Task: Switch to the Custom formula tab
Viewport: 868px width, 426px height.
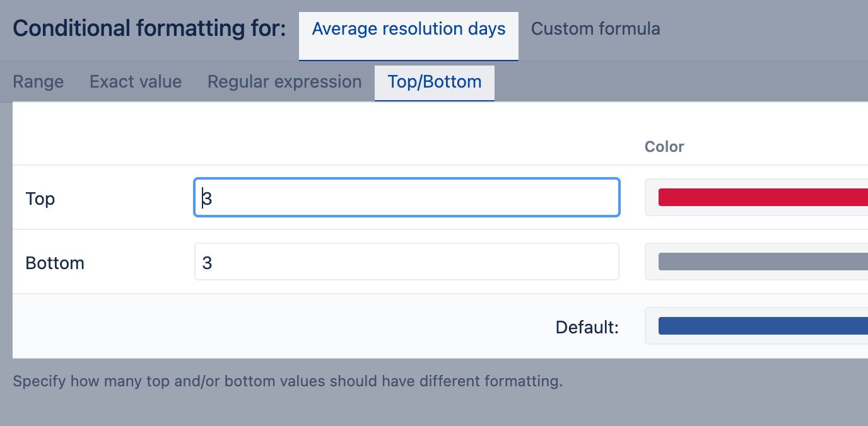Action: (595, 29)
